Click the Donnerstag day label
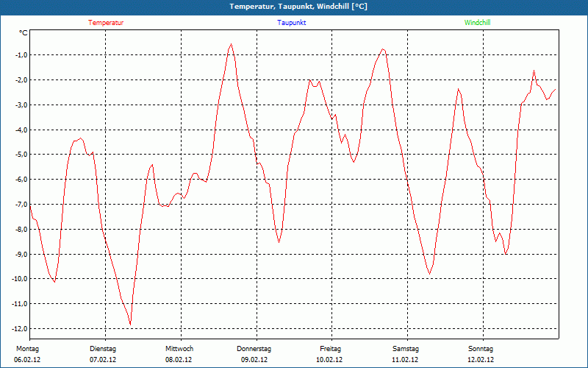 coord(254,349)
